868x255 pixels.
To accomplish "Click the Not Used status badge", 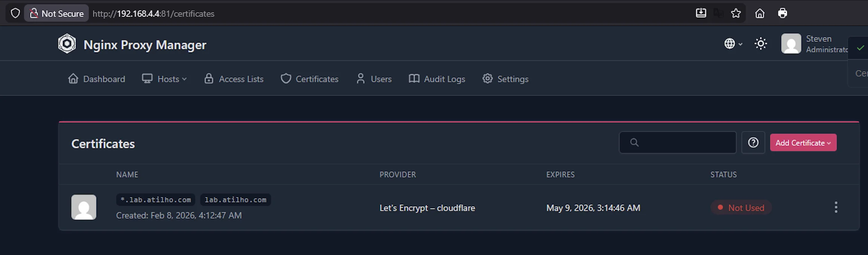I will point(741,208).
